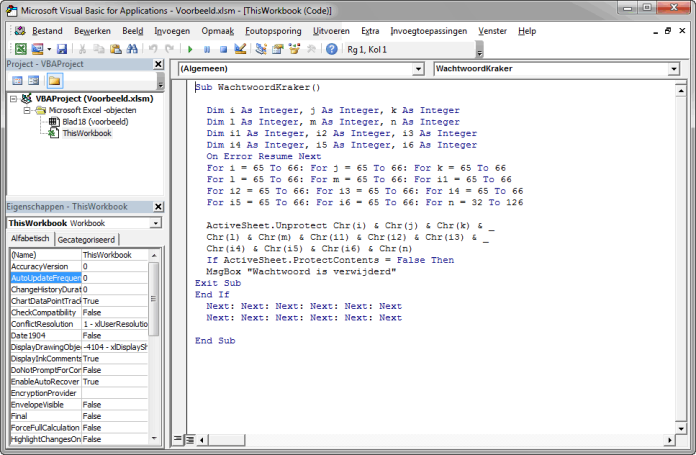The width and height of the screenshot is (696, 455).
Task: Open the Foutopsporing menu
Action: point(273,31)
